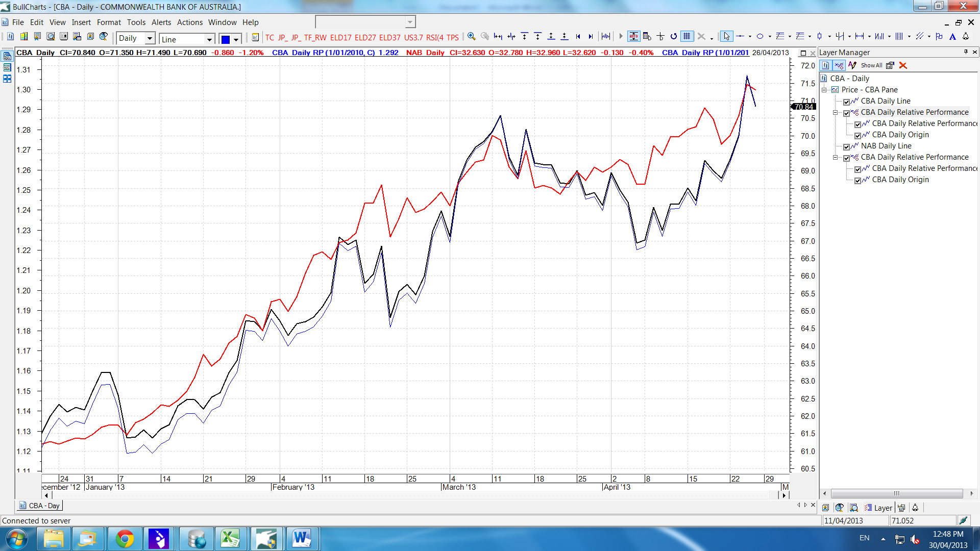Open the Insert menu
980x551 pixels.
(81, 22)
